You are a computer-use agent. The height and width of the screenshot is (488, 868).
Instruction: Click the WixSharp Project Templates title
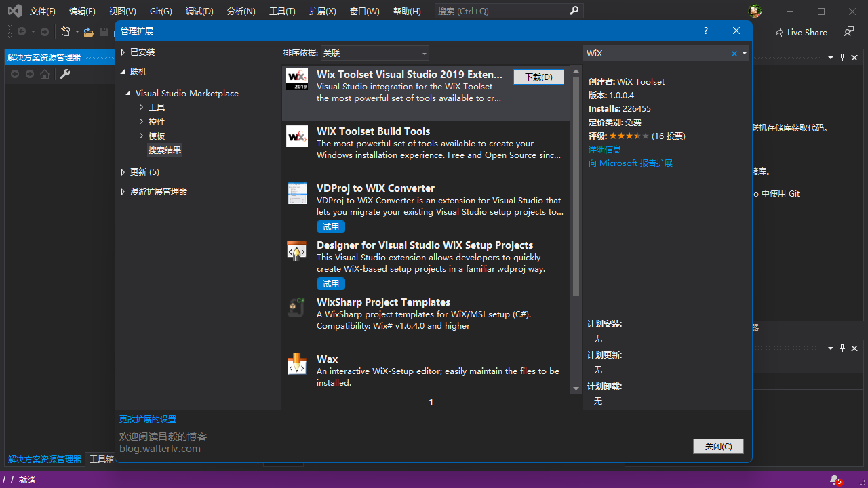(383, 302)
